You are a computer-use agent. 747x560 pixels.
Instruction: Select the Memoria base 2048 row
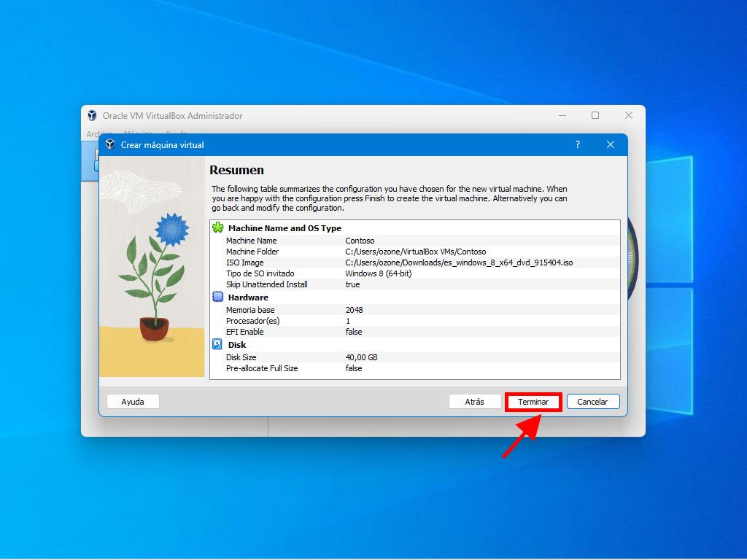414,310
